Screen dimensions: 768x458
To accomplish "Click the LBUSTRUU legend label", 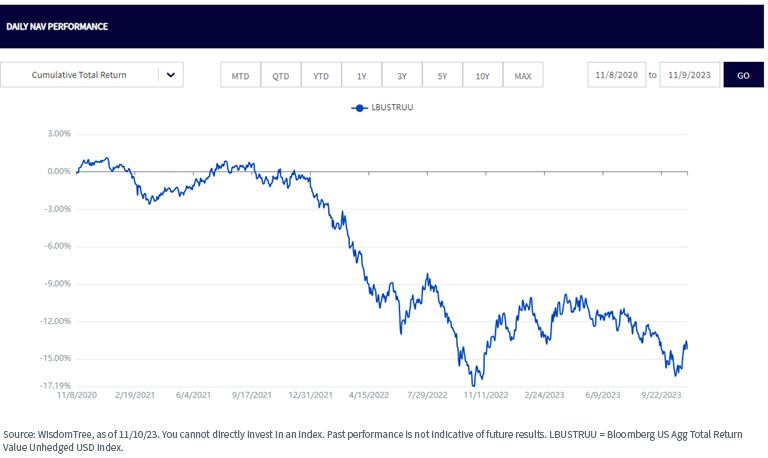I will (392, 107).
